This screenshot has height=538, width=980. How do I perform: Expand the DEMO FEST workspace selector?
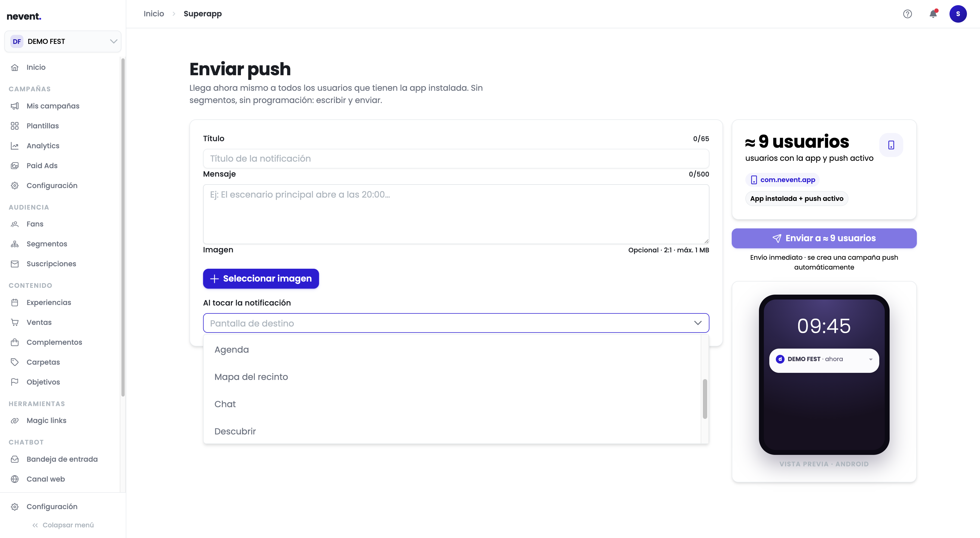(x=63, y=41)
